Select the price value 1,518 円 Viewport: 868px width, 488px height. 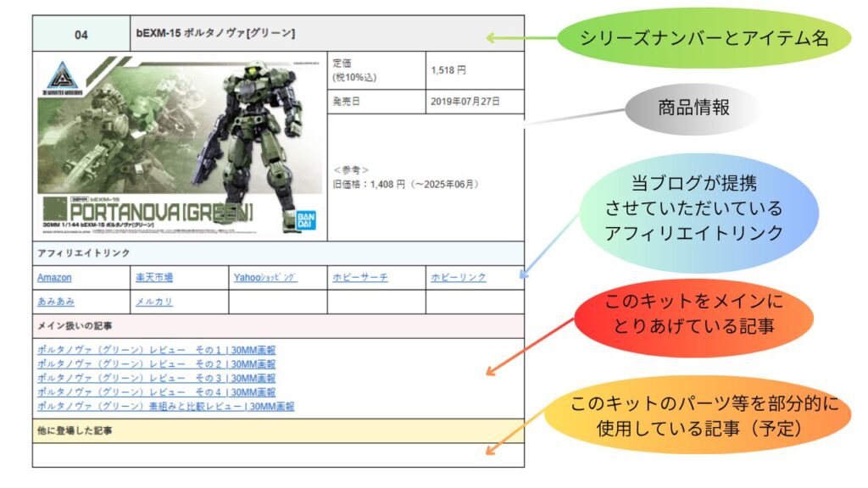click(449, 70)
